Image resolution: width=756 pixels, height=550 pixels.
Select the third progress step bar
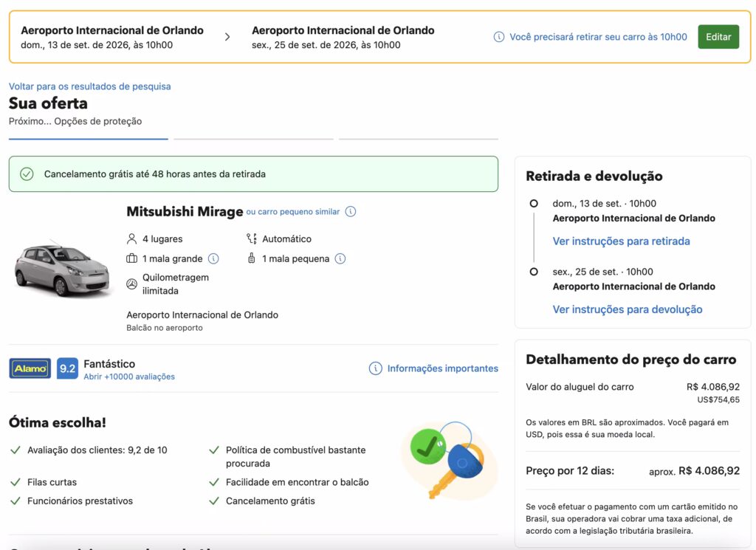[419, 138]
